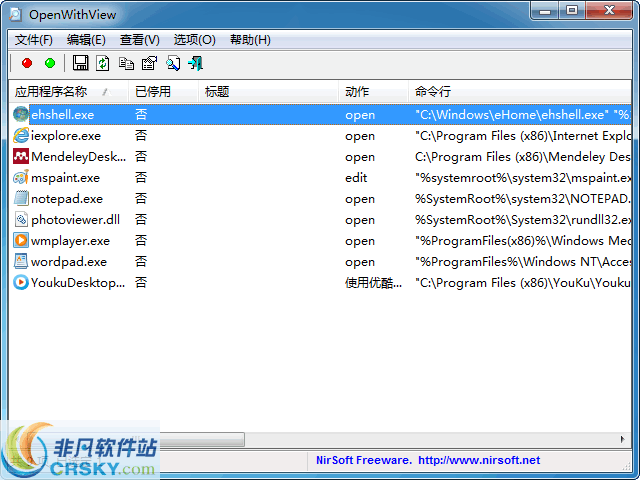Minimize the OpenWithView window
640x480 pixels.
545,10
